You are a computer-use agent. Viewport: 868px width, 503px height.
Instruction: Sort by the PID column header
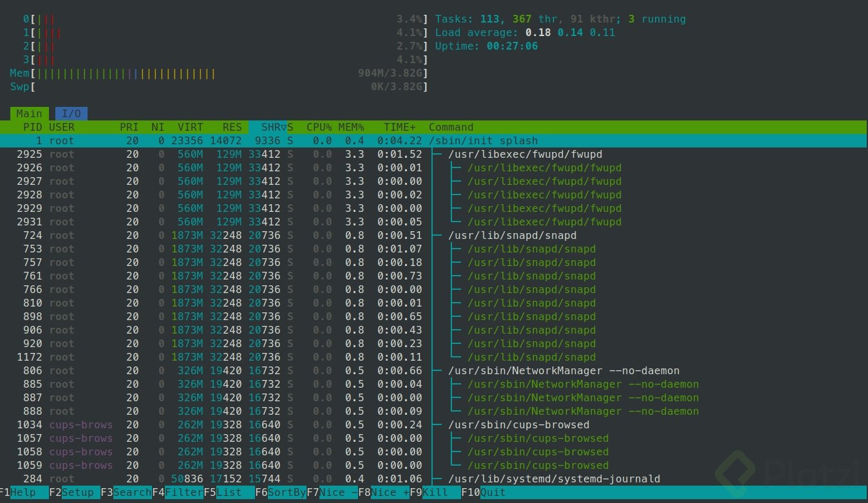32,128
